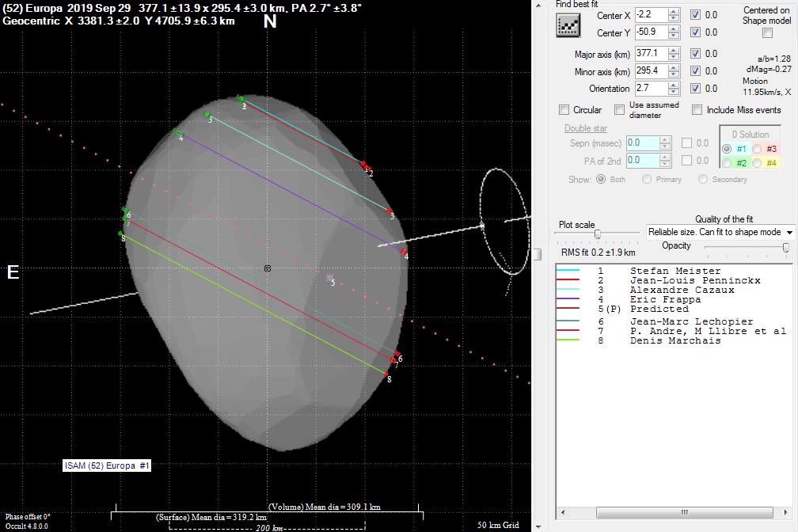The image size is (798, 532).
Task: Increase the Center X value with the up arrow
Action: 674,12
